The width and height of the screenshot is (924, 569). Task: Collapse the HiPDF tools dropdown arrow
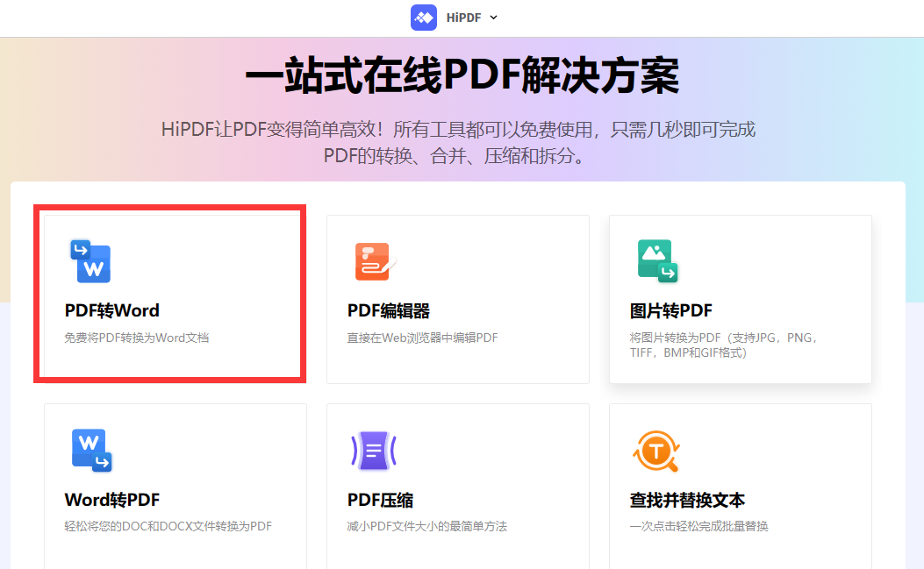[493, 18]
